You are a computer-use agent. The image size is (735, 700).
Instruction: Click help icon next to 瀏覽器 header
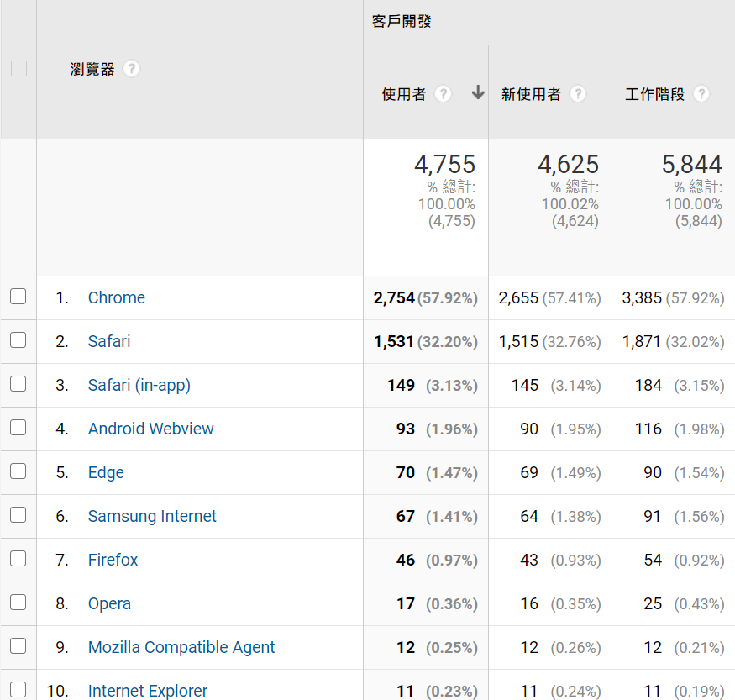coord(131,69)
